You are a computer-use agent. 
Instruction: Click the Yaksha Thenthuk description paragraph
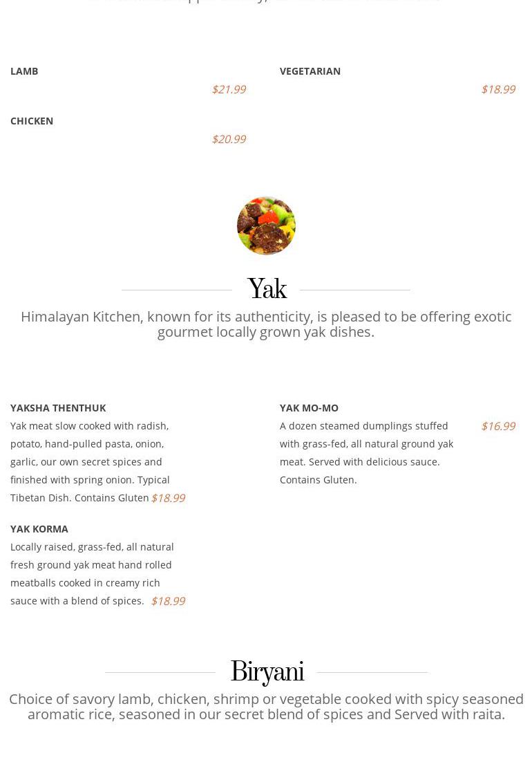(x=90, y=461)
